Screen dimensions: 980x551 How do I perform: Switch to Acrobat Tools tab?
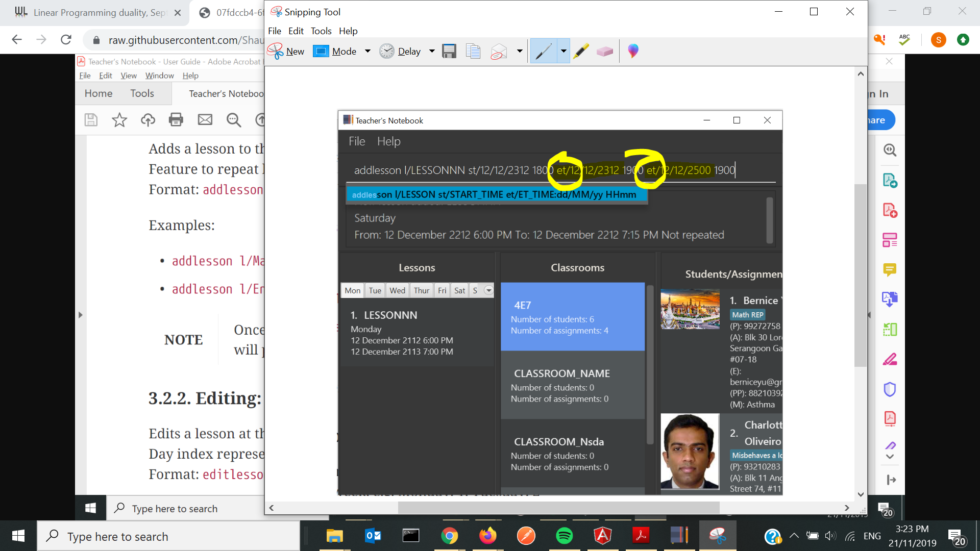coord(142,93)
